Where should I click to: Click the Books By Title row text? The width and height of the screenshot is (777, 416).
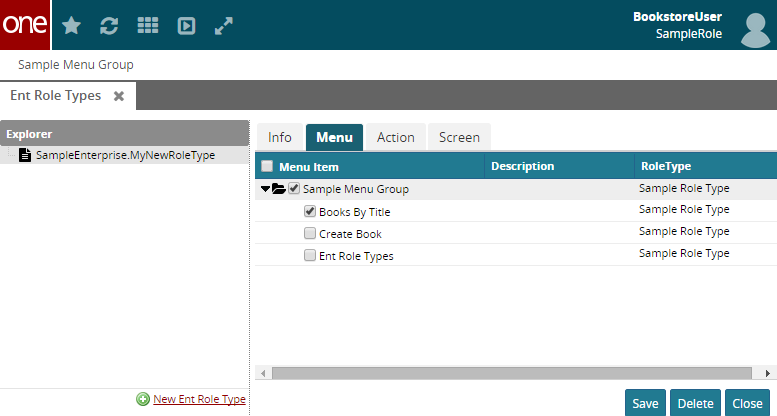click(354, 212)
